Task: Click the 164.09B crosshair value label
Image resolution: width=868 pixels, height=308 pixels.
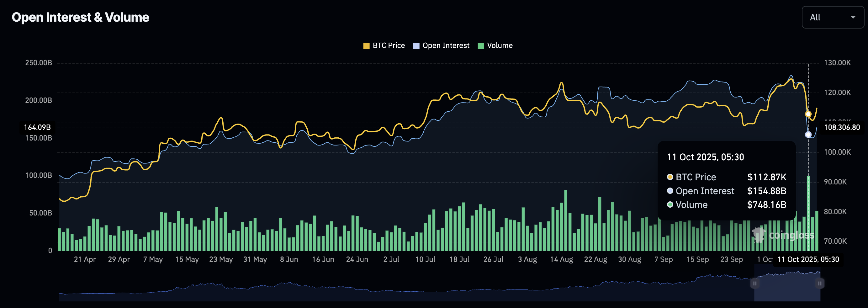Action: point(37,127)
